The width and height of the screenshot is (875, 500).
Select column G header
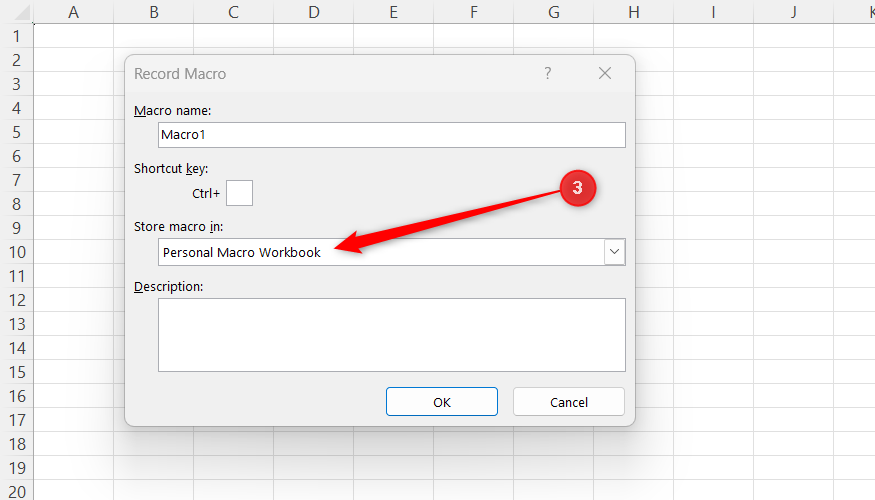point(554,12)
